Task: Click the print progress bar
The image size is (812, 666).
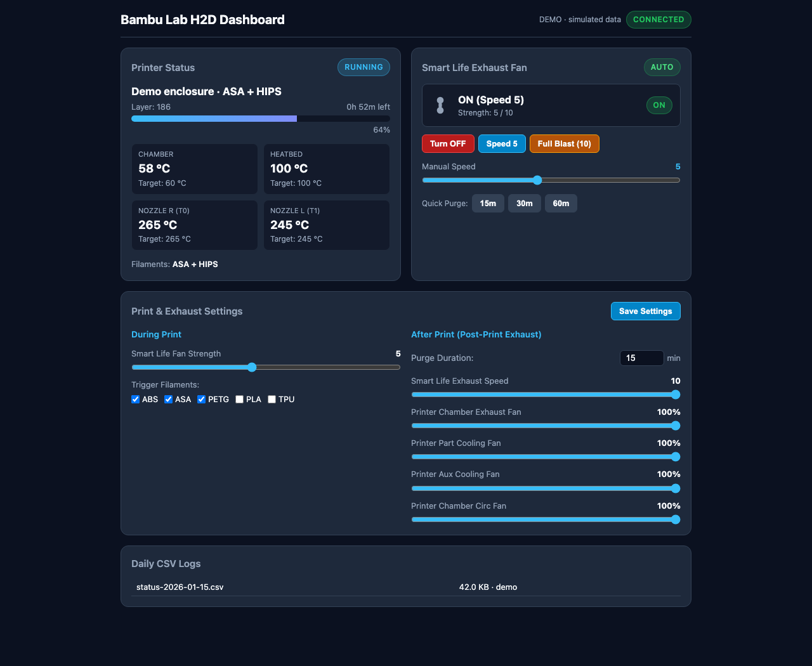Action: coord(261,119)
